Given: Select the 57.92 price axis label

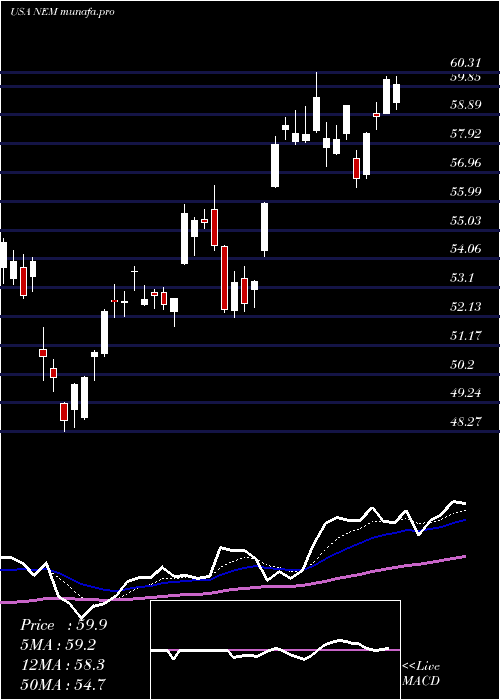Looking at the screenshot, I should pos(466,134).
